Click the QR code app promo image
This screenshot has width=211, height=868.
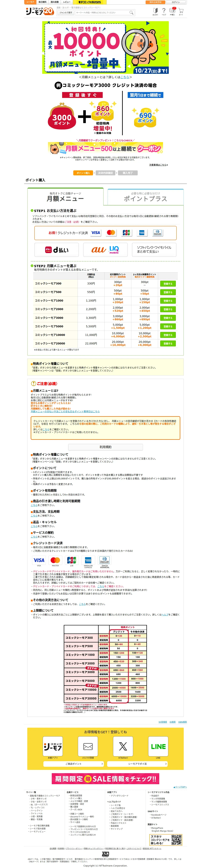point(166,840)
